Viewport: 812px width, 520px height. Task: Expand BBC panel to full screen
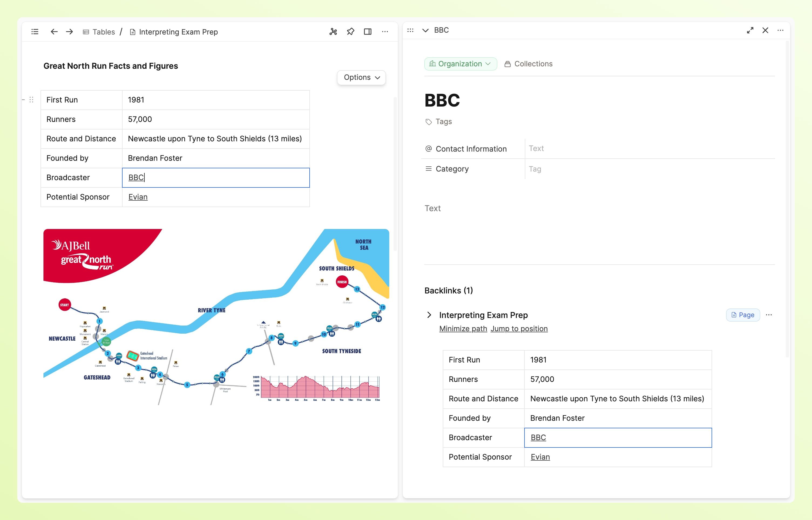pyautogui.click(x=750, y=30)
